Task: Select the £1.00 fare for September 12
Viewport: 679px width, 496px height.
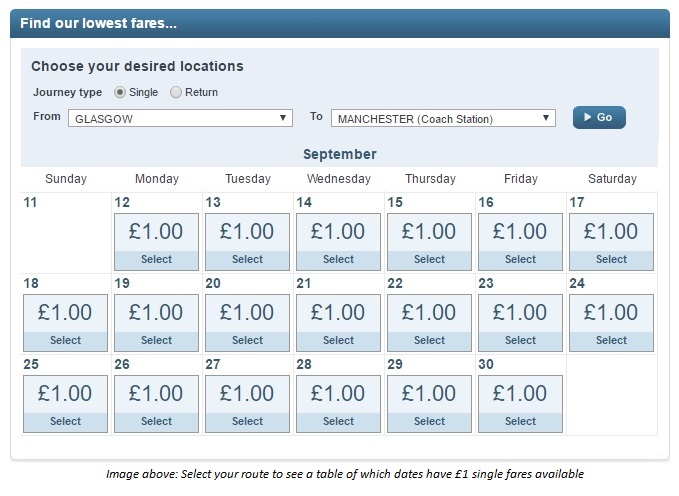Action: 156,242
